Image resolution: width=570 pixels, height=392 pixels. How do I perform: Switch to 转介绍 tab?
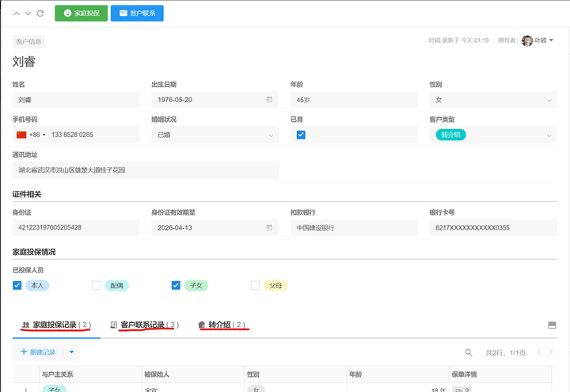[222, 325]
